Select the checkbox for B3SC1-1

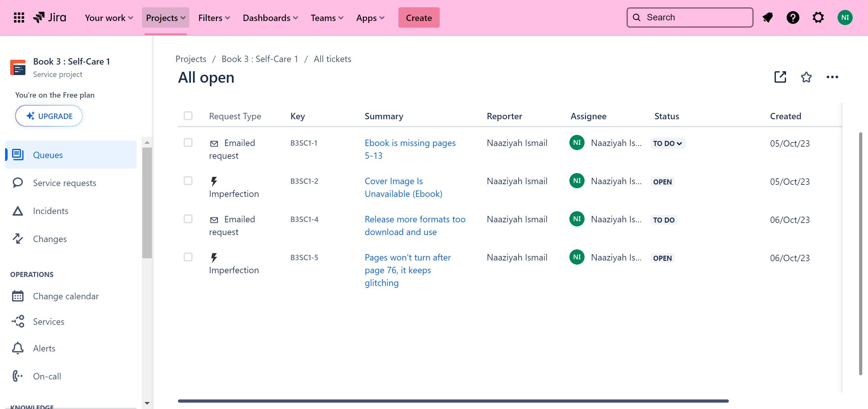coord(188,142)
